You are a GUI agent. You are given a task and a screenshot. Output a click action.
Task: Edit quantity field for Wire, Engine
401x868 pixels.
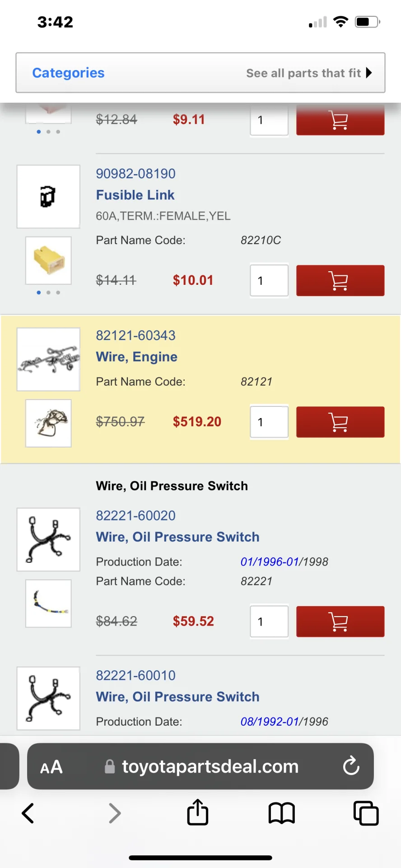(269, 422)
